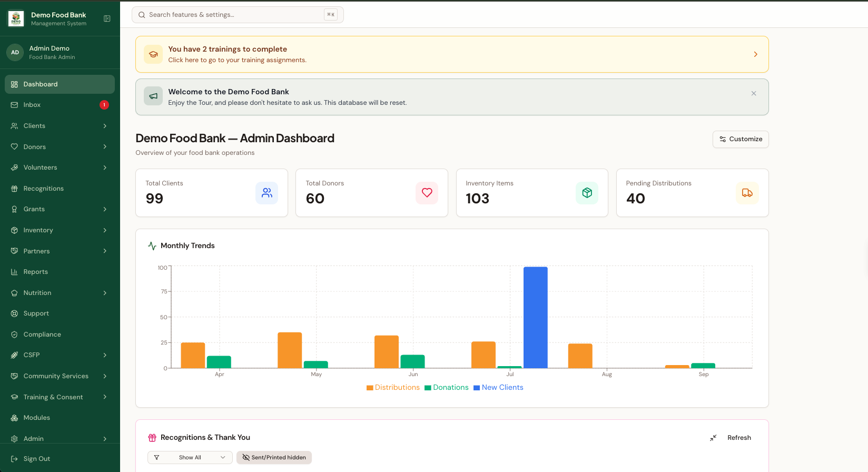Click Refresh in Recognitions panel
This screenshot has height=472, width=868.
(739, 438)
